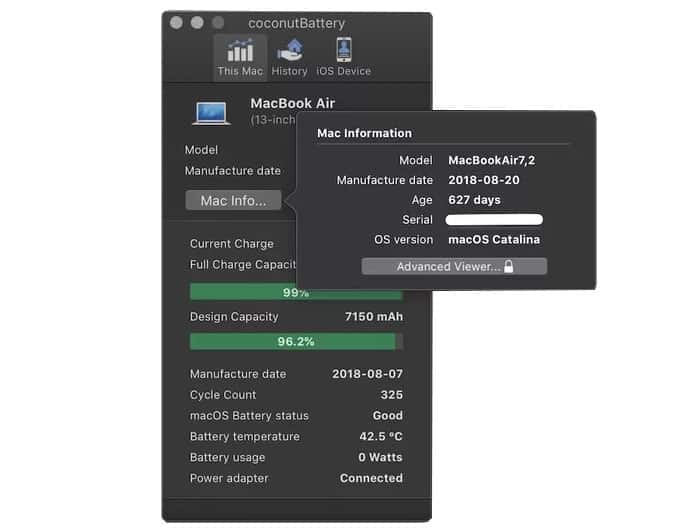Click the lock icon on Advanced Viewer
Viewport: 686px width, 531px height.
(508, 266)
